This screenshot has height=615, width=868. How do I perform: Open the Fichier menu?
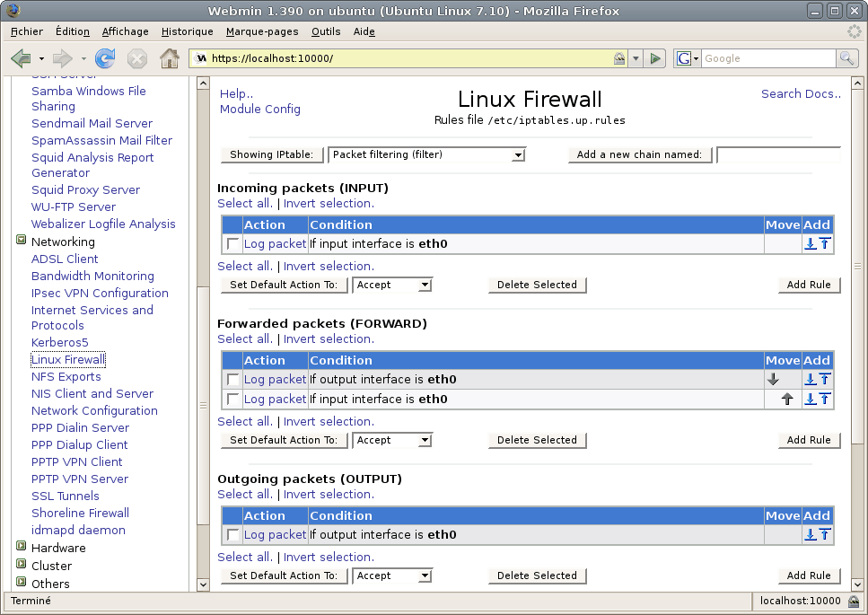[x=27, y=31]
